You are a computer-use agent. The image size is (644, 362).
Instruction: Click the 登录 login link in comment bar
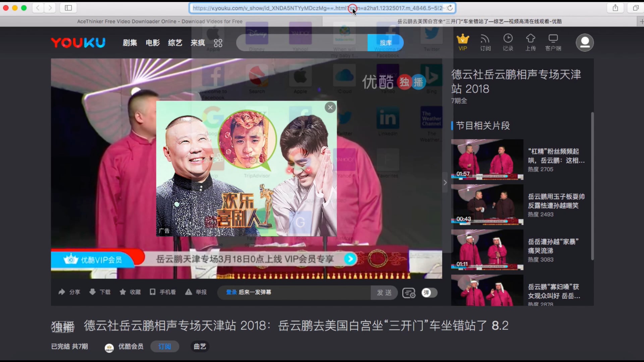231,292
